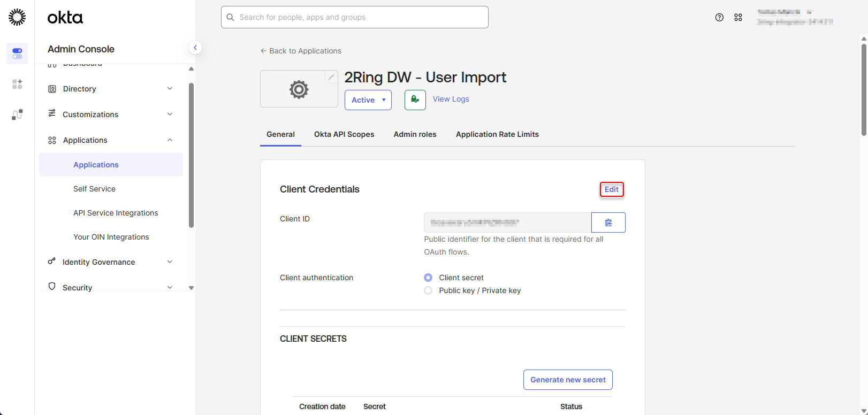
Task: Collapse the sidebar with the arrow button
Action: 195,48
